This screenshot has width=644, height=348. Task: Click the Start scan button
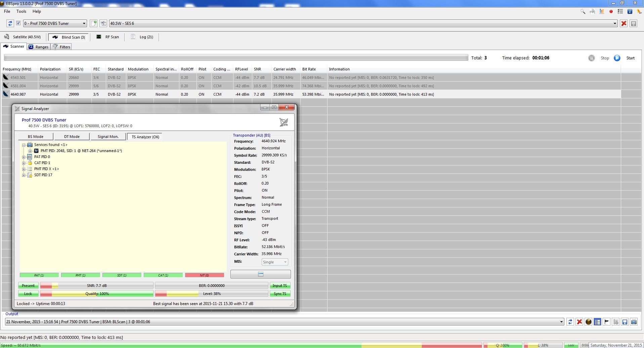click(625, 58)
